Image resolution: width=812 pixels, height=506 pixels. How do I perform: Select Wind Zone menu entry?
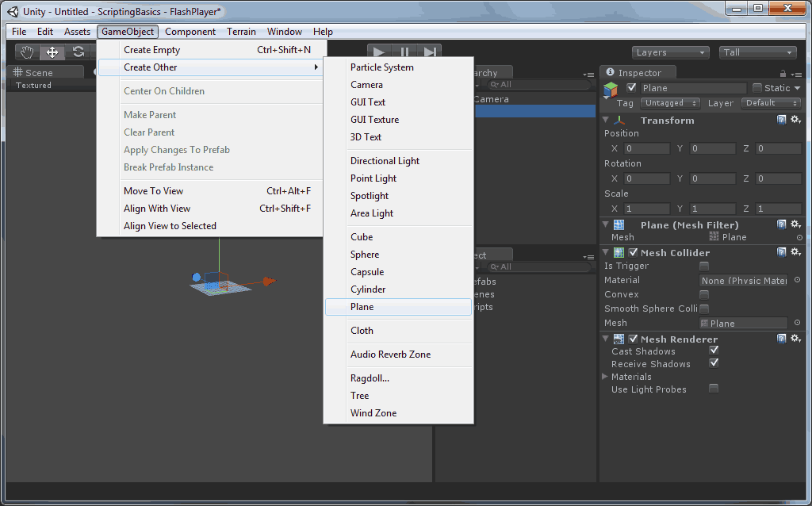398,412
